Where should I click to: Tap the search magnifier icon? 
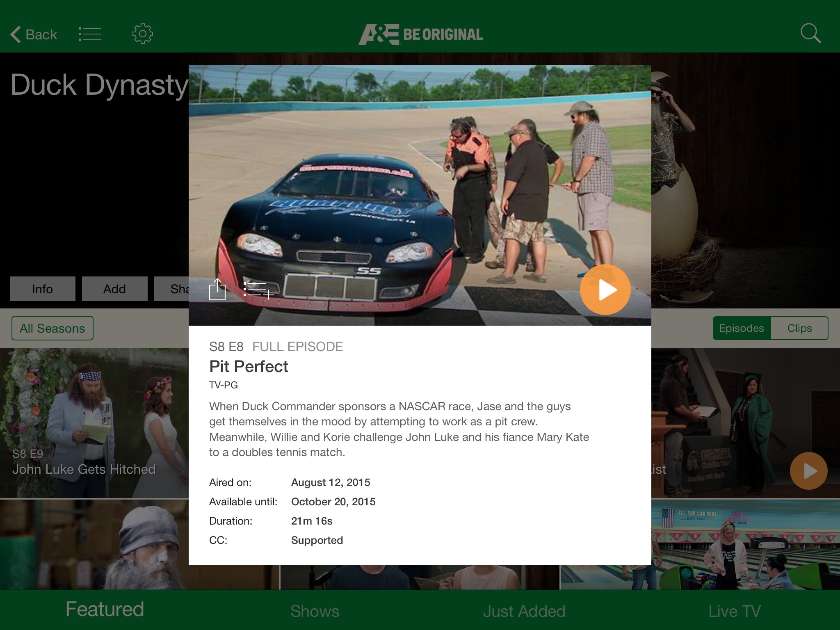[810, 33]
